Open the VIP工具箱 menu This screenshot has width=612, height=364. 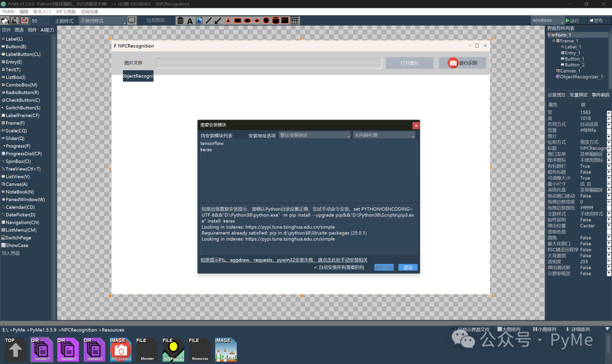pos(66,12)
